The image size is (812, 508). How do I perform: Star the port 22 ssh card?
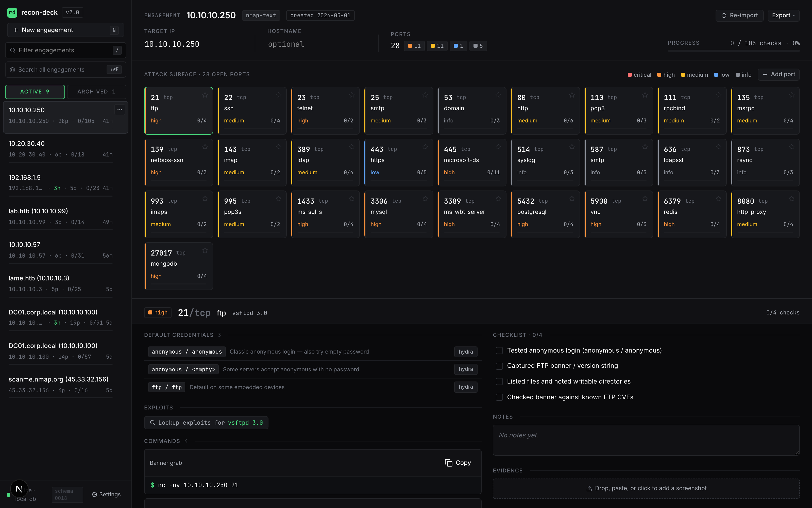(278, 96)
